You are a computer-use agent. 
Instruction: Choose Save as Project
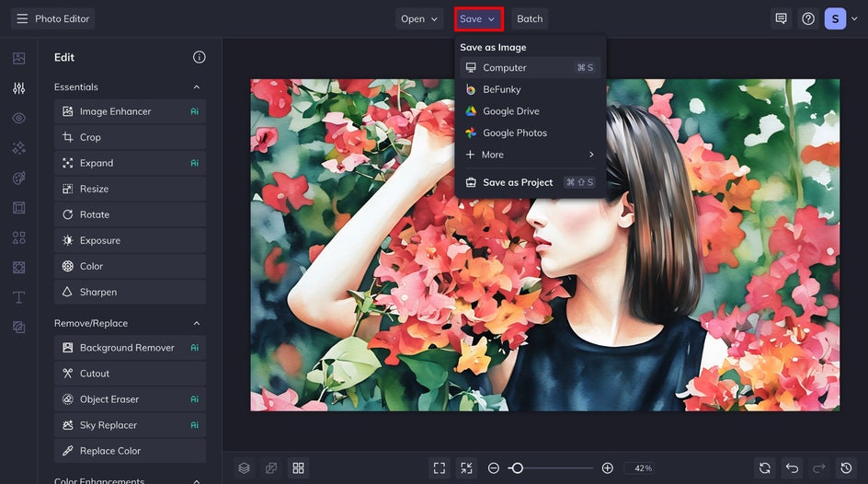click(x=530, y=182)
